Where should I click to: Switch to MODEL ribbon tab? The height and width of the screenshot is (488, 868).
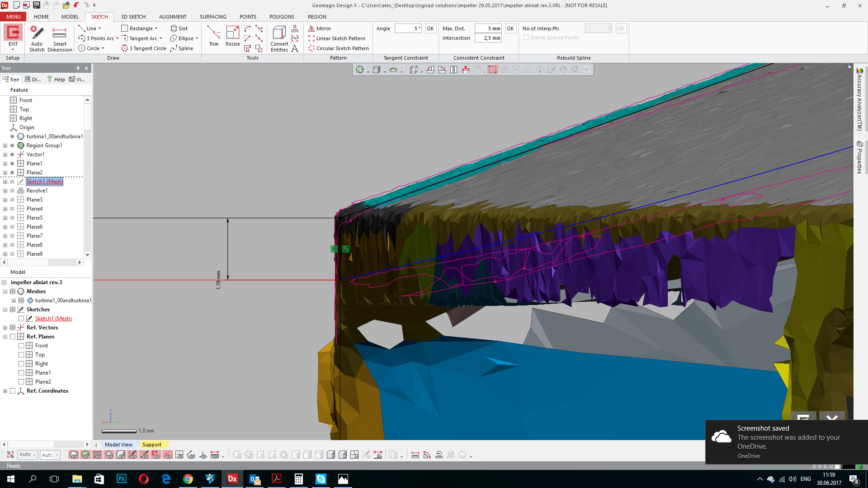click(x=70, y=17)
